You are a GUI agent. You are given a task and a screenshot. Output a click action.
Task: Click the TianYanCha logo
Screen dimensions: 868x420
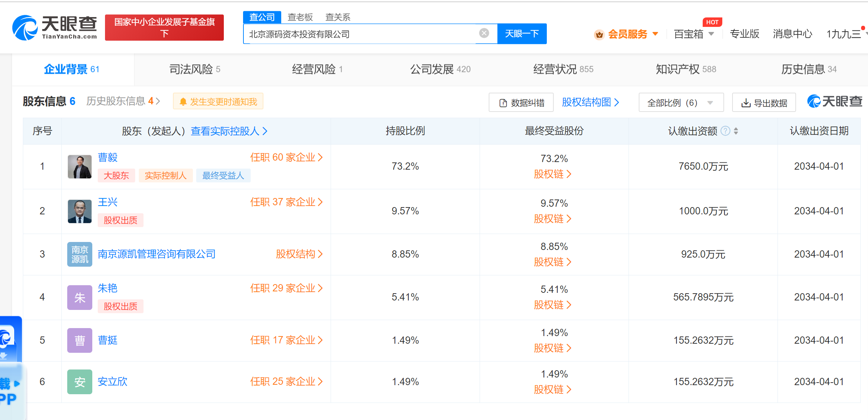[54, 28]
